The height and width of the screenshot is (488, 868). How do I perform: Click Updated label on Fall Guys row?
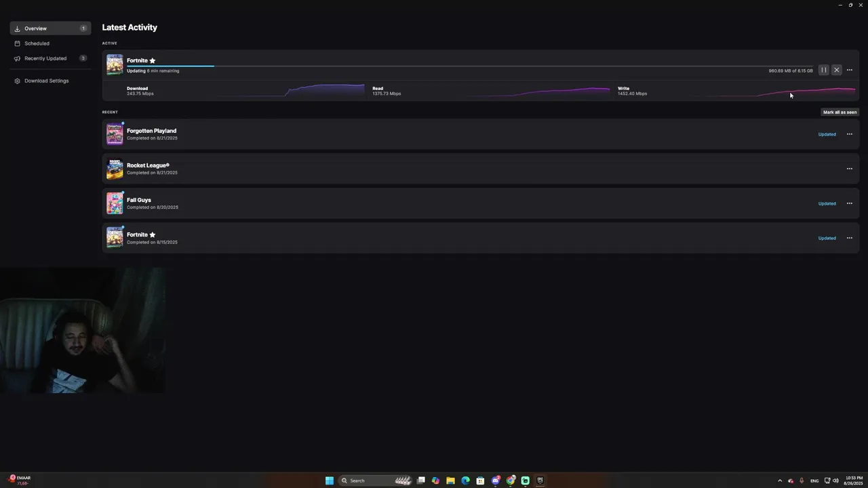[827, 203]
